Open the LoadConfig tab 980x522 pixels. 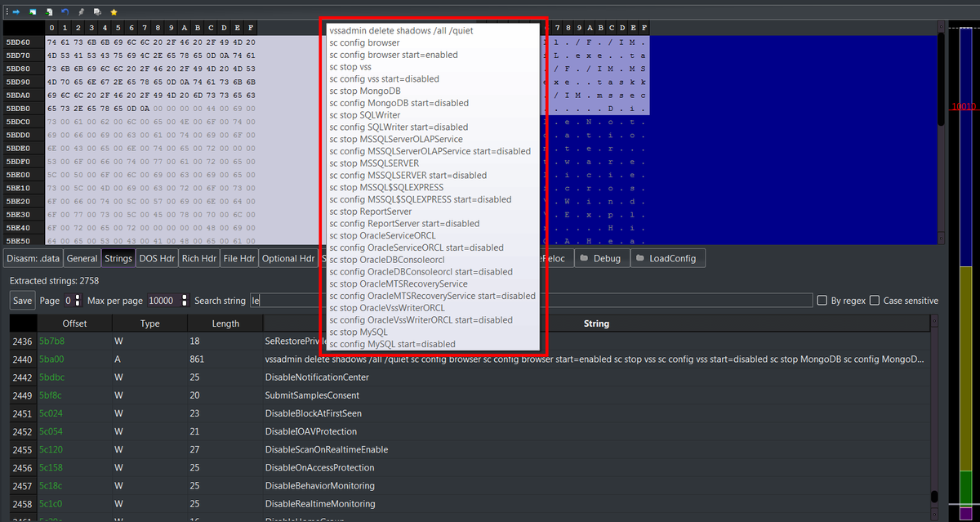(x=666, y=258)
